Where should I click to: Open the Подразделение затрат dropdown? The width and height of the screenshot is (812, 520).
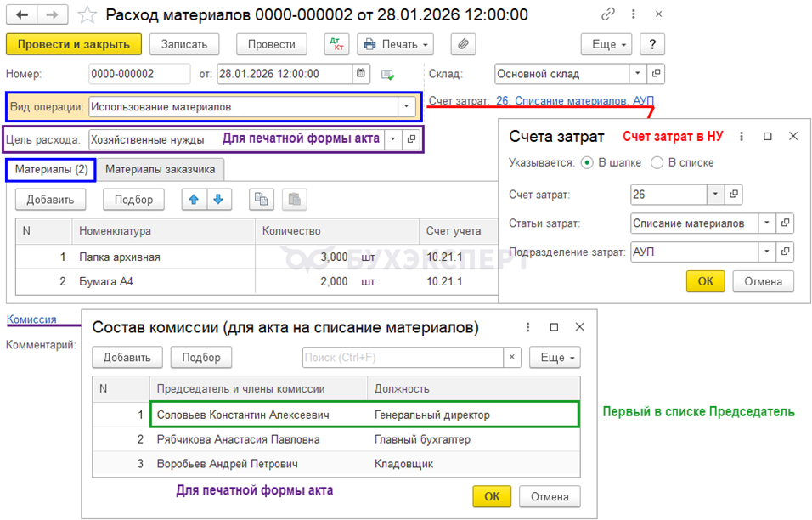coord(767,252)
